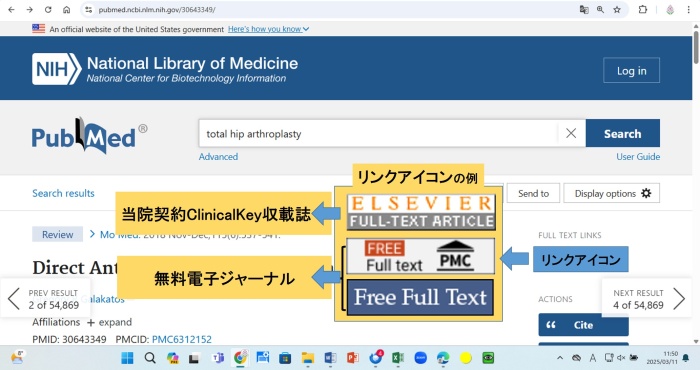This screenshot has width=700, height=370.
Task: Click the page scrollbar up arrow
Action: [x=696, y=27]
